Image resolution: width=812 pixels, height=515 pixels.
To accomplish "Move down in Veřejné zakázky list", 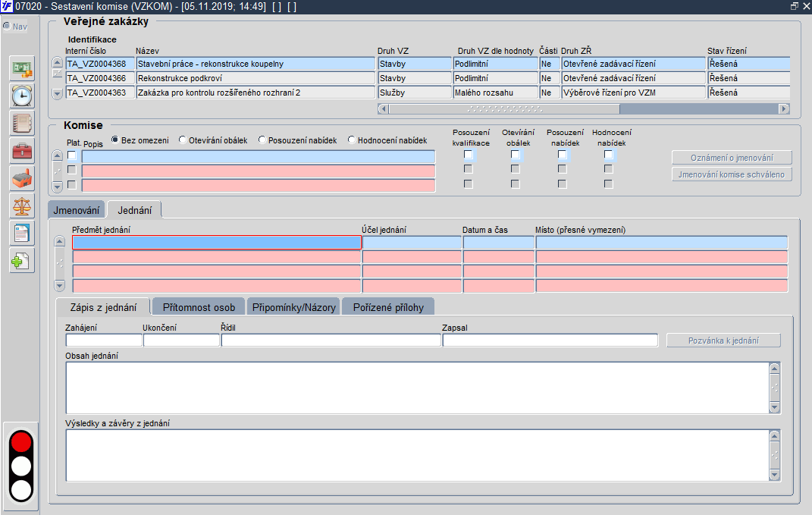I will tap(58, 94).
